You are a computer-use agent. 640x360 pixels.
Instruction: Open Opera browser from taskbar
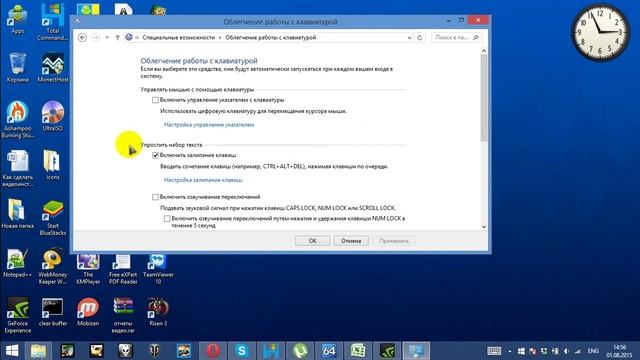213,351
